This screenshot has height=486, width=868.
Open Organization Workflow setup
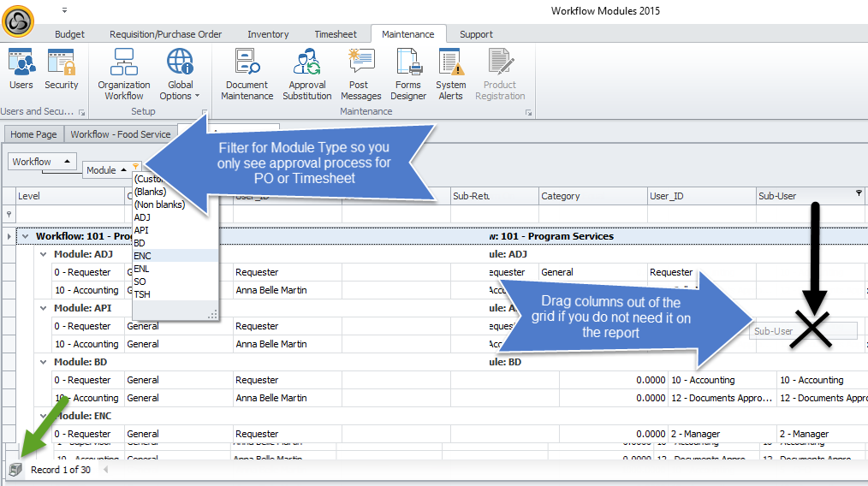(124, 74)
